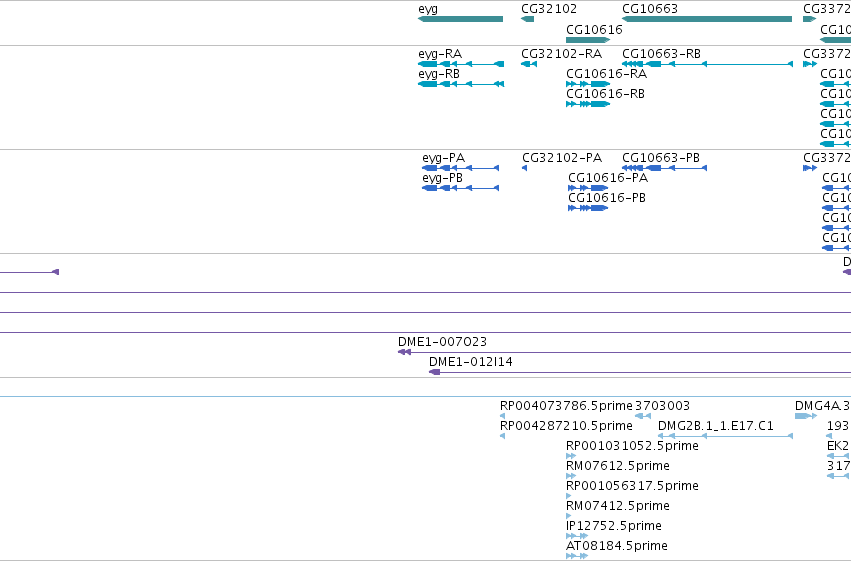Click CG32102-RA transcript glyph

tap(529, 64)
